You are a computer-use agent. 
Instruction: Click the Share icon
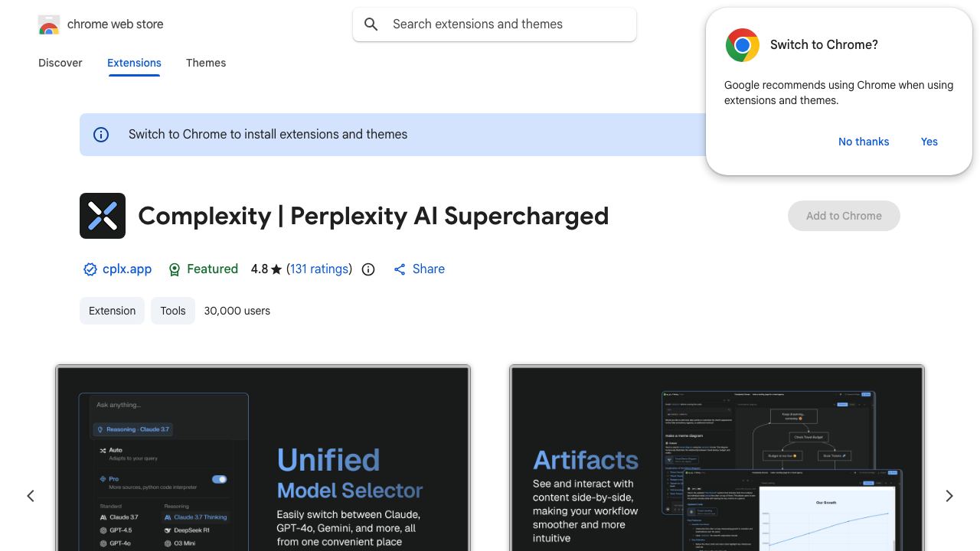[x=400, y=269]
